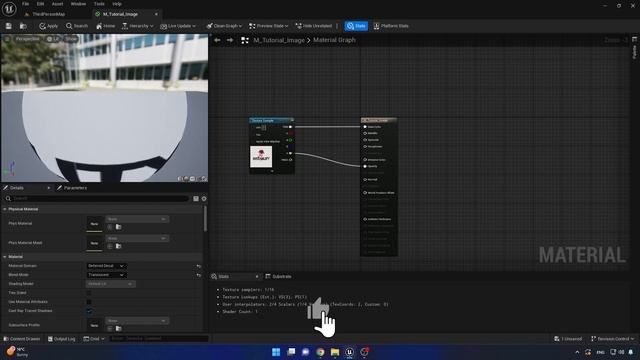The width and height of the screenshot is (640, 360).
Task: Toggle Cast Ray Traced Shadows checkbox
Action: tap(89, 311)
